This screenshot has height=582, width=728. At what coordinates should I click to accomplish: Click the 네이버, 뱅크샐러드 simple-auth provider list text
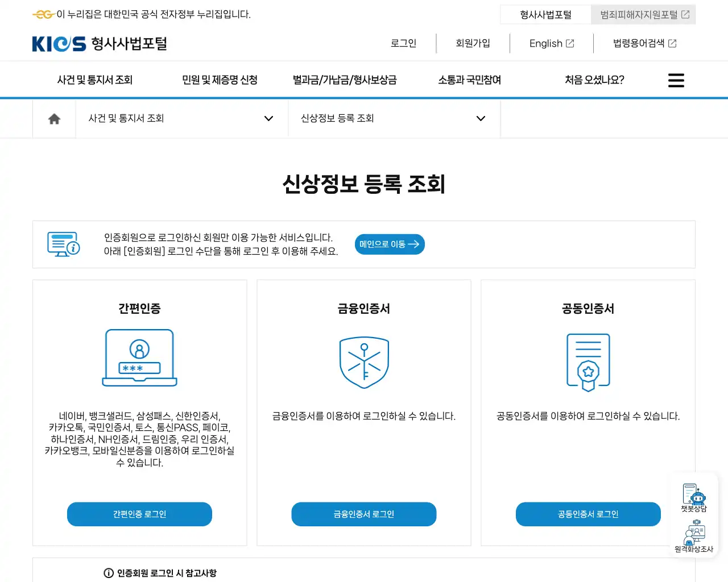pyautogui.click(x=139, y=439)
